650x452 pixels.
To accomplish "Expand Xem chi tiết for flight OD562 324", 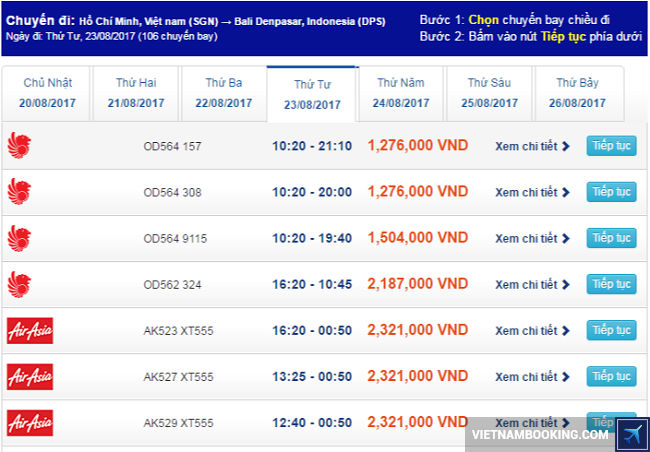I will [532, 284].
